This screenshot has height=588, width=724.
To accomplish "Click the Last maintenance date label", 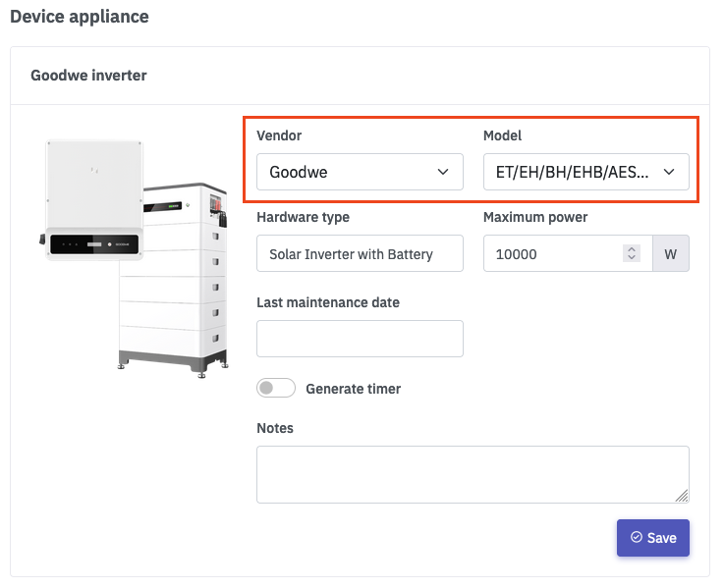I will click(x=327, y=302).
